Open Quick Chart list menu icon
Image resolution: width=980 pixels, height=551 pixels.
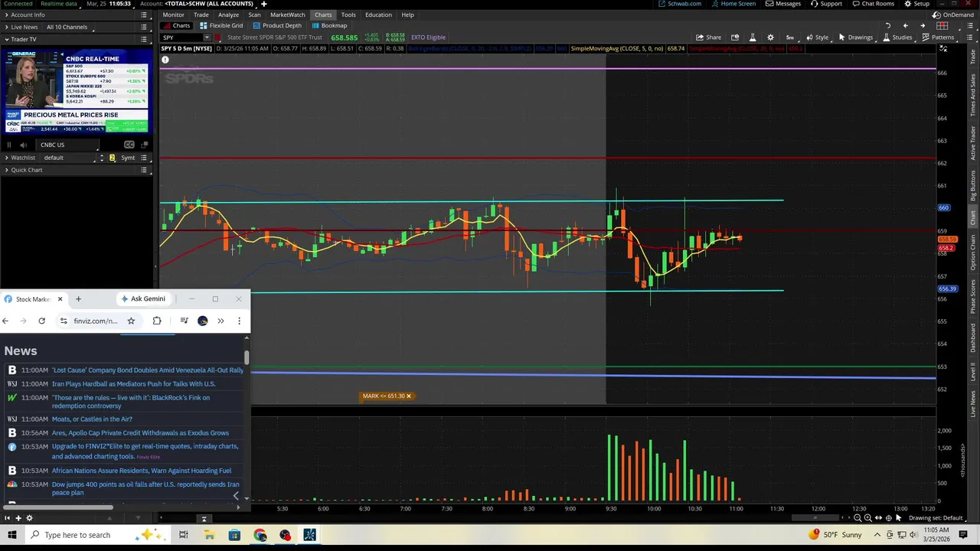point(144,170)
